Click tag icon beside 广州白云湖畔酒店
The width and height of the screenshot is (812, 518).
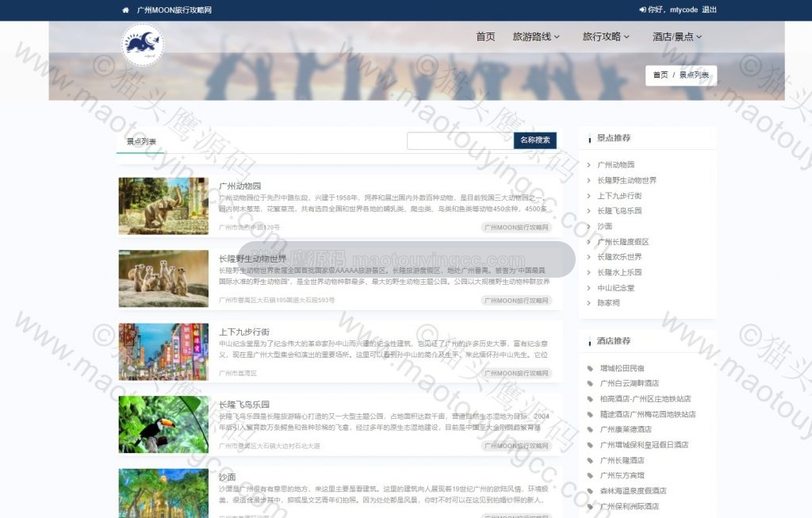pos(590,383)
